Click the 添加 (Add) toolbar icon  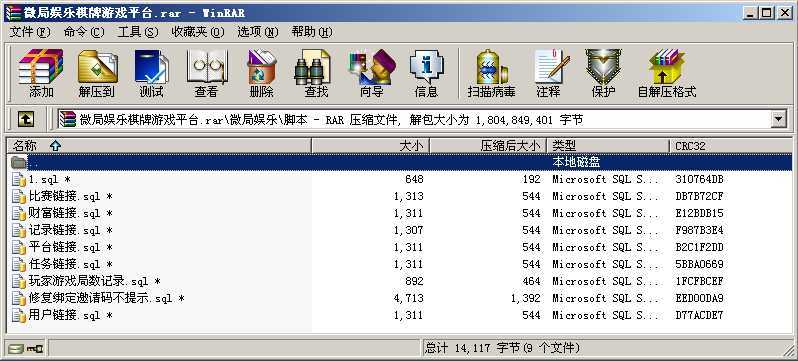[x=41, y=73]
